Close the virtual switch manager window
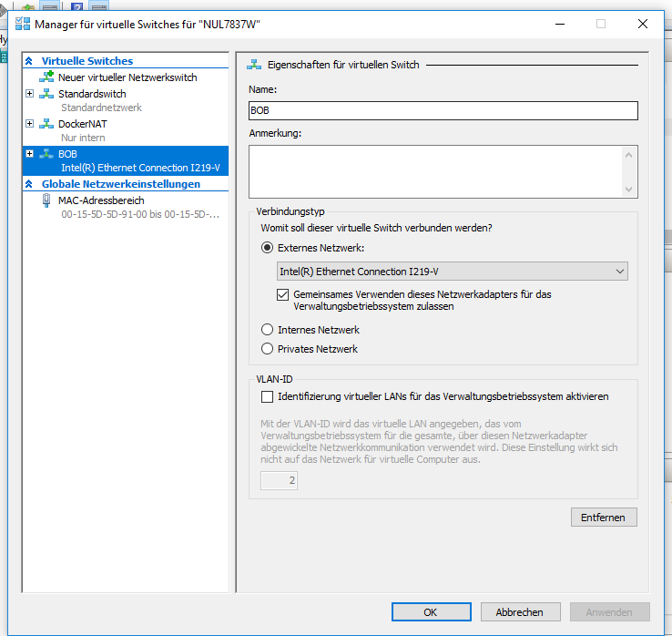The height and width of the screenshot is (636, 672). pos(643,24)
